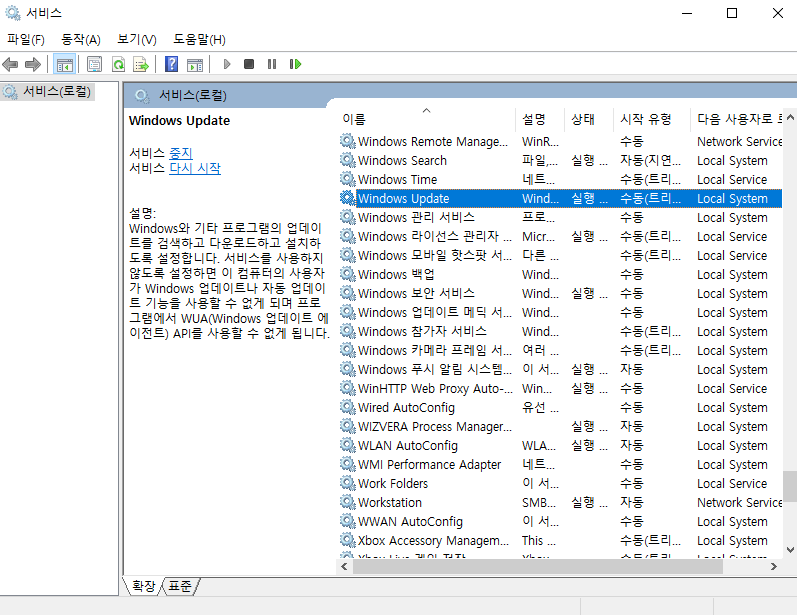Screen dimensions: 797x615
Task: Select Windows 카메라 프레임 service name
Action: tap(435, 350)
